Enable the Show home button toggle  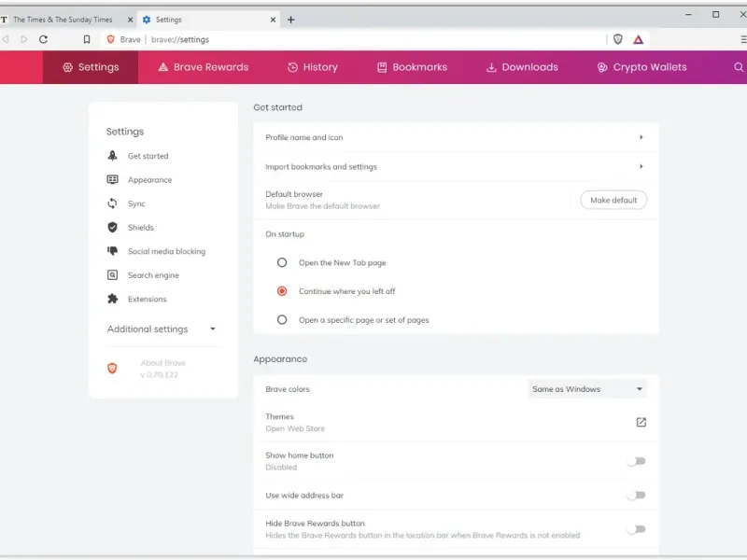pos(636,461)
